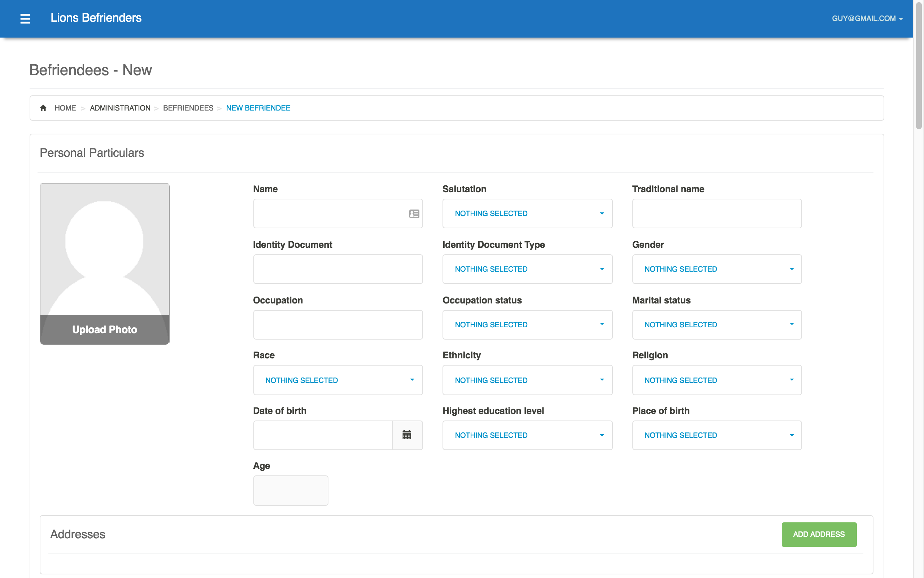Expand the Salutation dropdown
This screenshot has width=924, height=578.
[527, 214]
